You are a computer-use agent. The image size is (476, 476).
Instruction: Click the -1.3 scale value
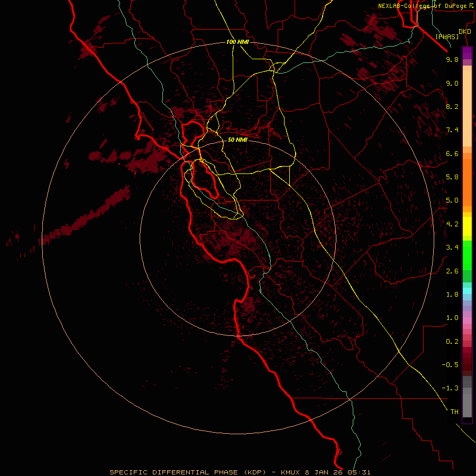point(450,388)
